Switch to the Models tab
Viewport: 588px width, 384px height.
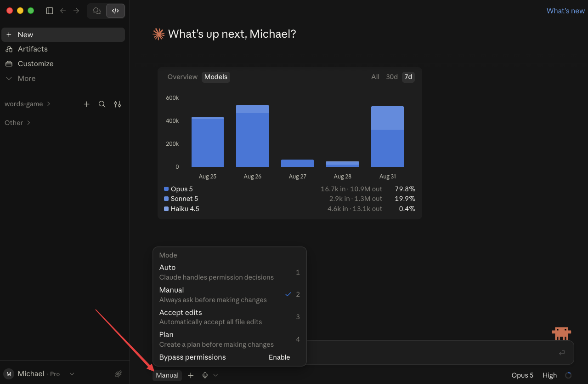(x=216, y=77)
